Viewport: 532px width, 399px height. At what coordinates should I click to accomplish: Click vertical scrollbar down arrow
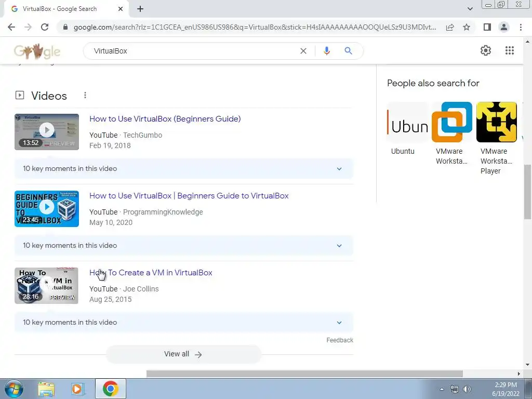coord(527,365)
